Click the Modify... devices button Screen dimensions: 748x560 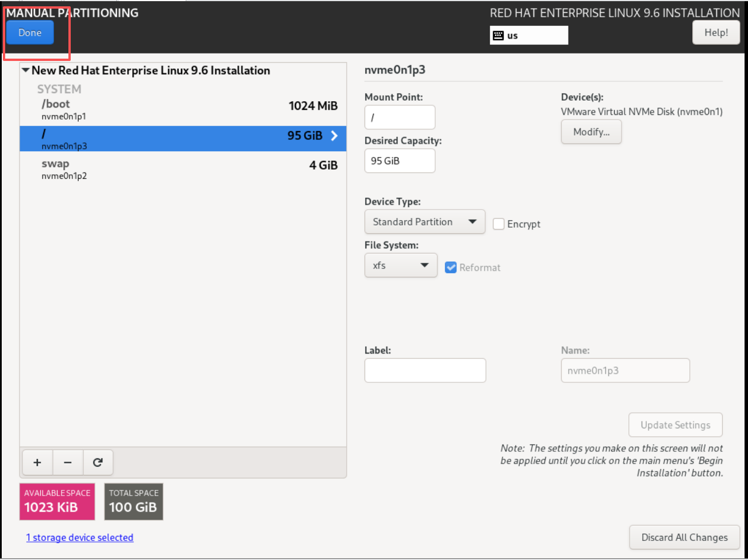pos(591,132)
